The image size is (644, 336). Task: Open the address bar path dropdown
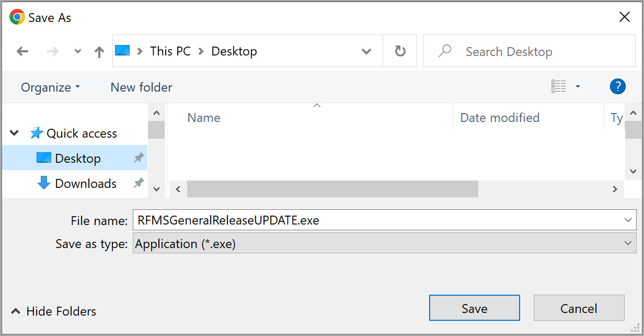coord(366,51)
